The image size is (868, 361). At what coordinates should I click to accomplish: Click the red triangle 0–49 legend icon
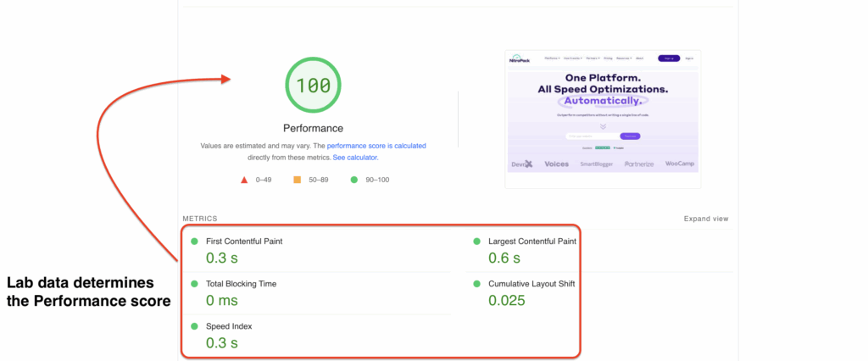(244, 180)
